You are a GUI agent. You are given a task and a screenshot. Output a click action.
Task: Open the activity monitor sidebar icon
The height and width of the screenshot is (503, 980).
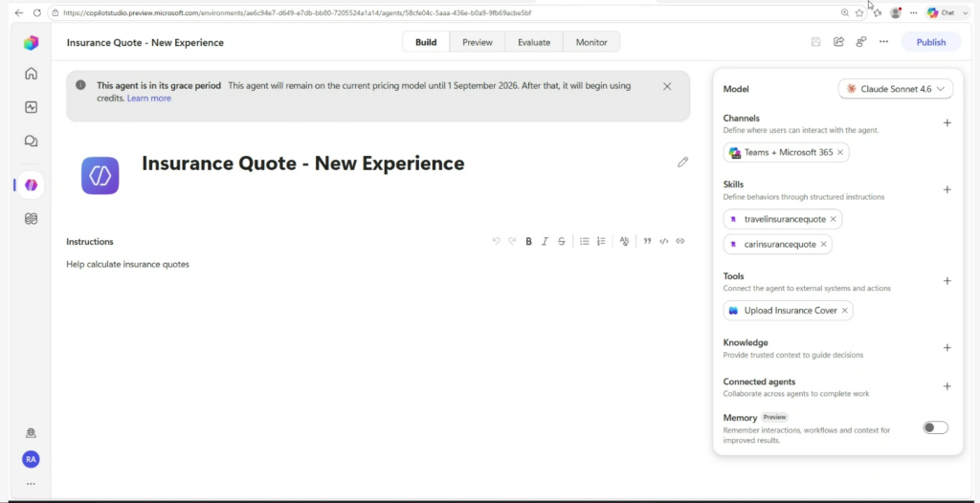coord(31,107)
